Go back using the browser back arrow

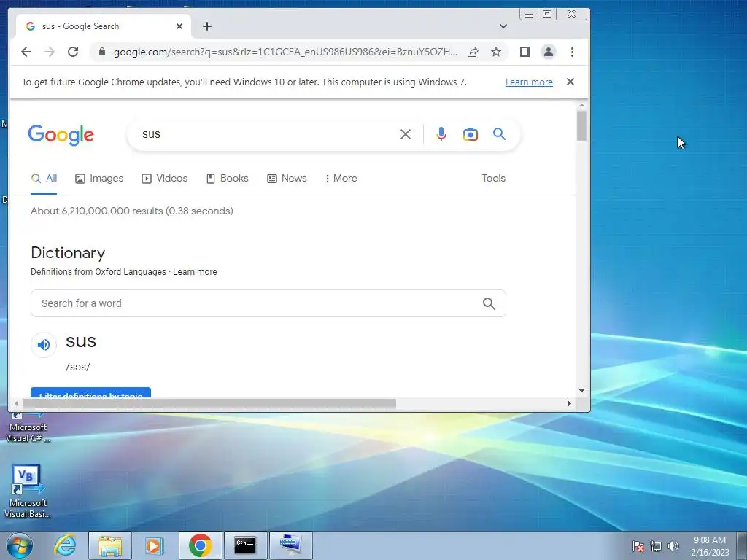click(x=26, y=52)
